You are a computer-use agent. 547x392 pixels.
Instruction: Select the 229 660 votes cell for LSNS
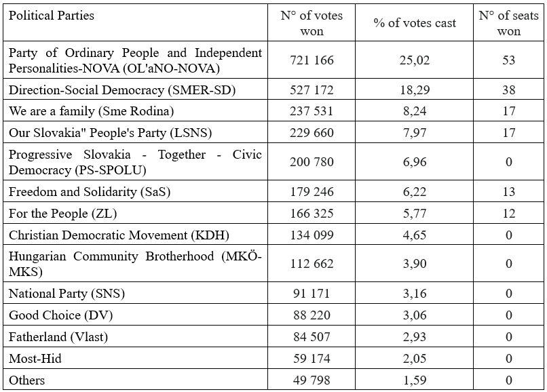[312, 132]
